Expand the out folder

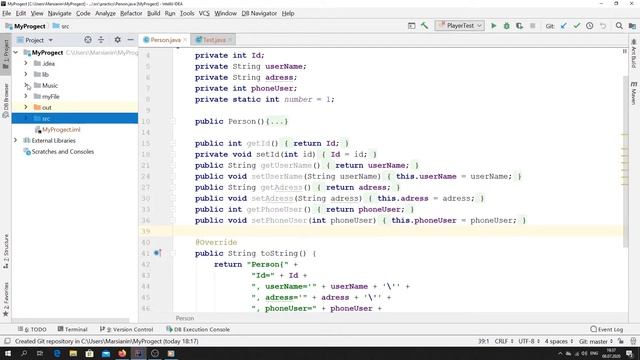point(26,107)
